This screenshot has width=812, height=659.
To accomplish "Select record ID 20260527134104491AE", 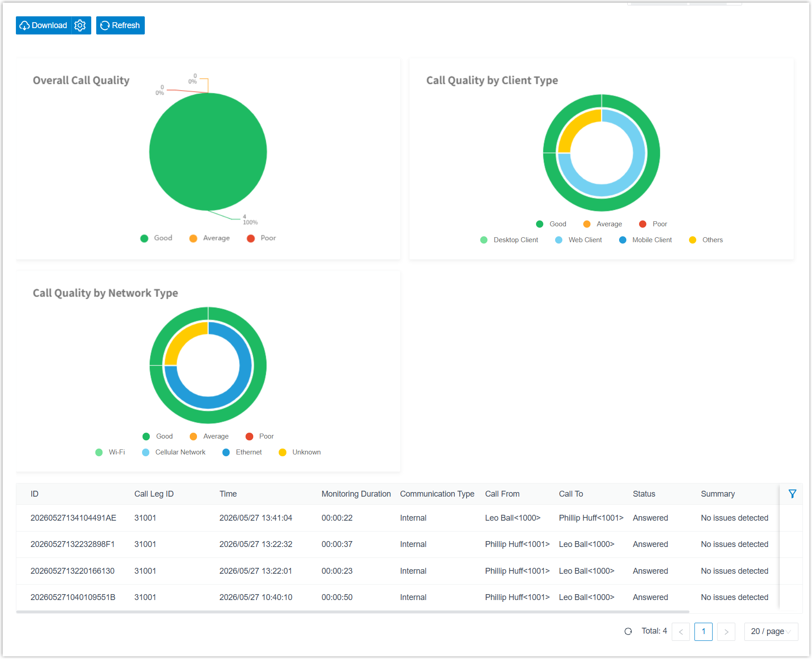I will 74,518.
